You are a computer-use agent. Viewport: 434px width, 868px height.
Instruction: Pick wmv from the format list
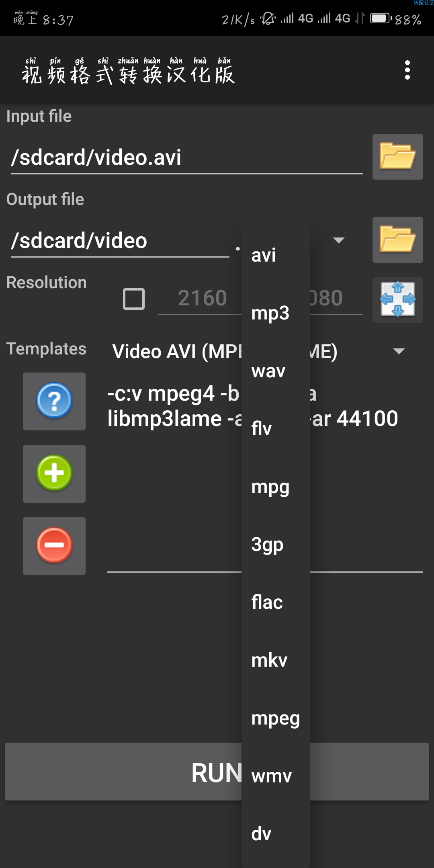271,776
